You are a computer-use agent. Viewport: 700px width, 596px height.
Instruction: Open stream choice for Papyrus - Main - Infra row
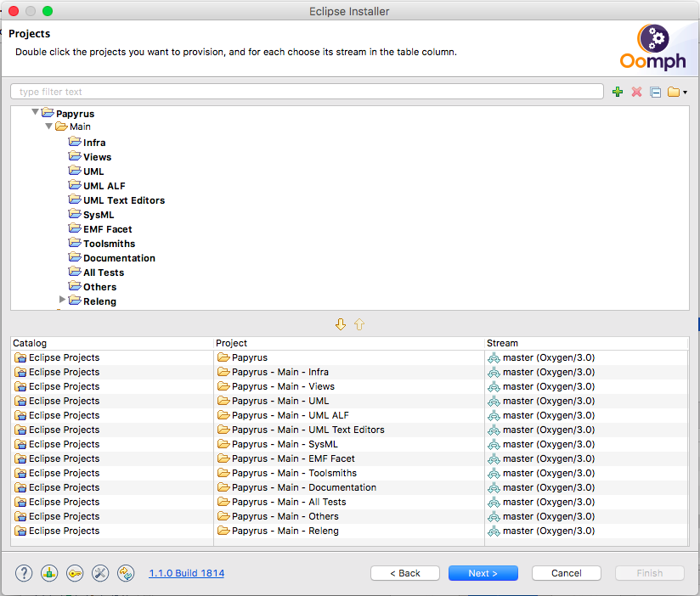coord(586,372)
